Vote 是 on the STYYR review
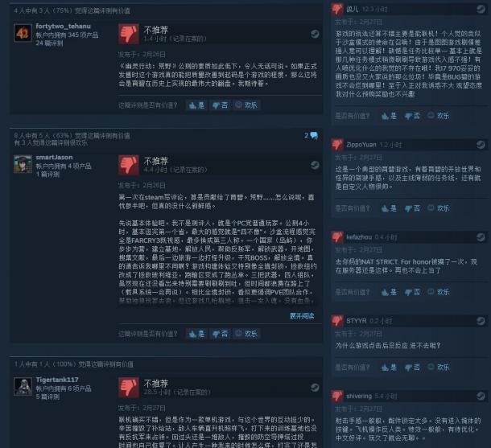491x448 pixels. [x=389, y=368]
